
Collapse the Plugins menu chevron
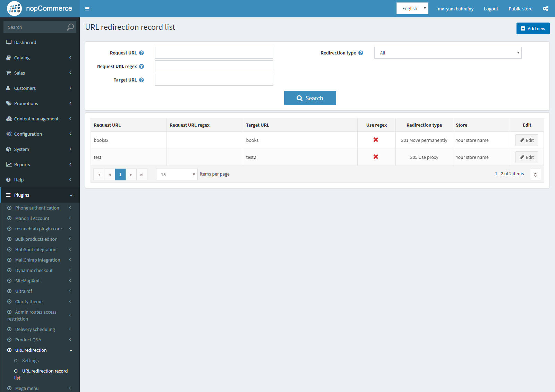pyautogui.click(x=71, y=195)
